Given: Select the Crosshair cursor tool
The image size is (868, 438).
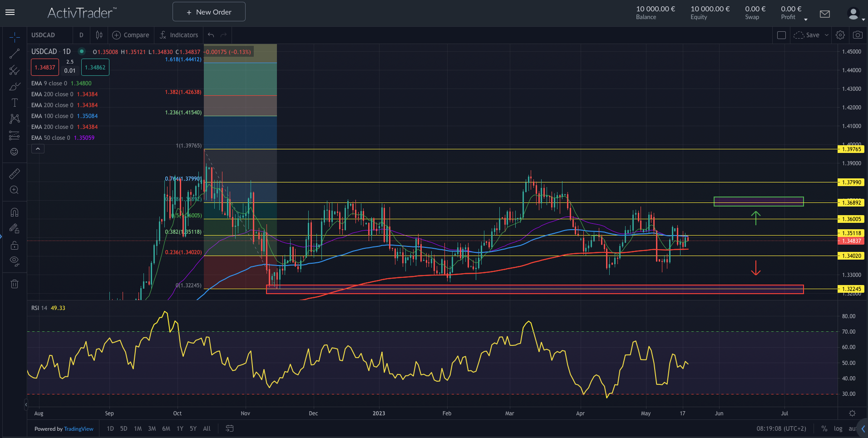Looking at the screenshot, I should pyautogui.click(x=15, y=37).
